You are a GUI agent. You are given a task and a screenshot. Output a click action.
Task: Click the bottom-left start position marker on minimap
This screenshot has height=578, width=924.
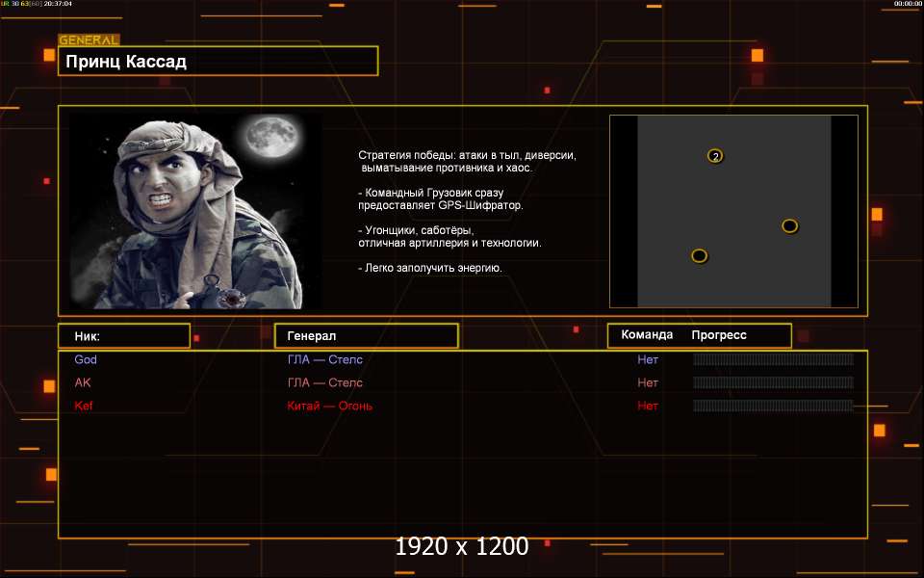coord(700,256)
